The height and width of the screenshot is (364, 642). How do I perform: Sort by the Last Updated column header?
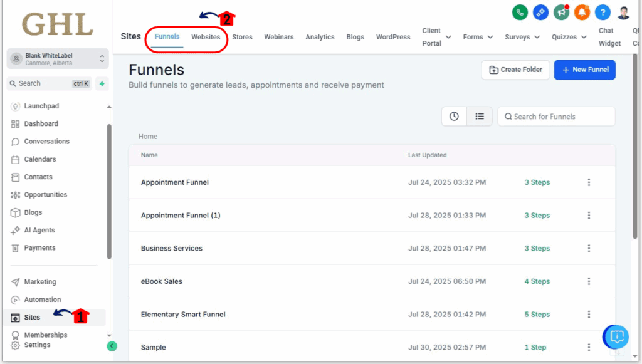427,155
